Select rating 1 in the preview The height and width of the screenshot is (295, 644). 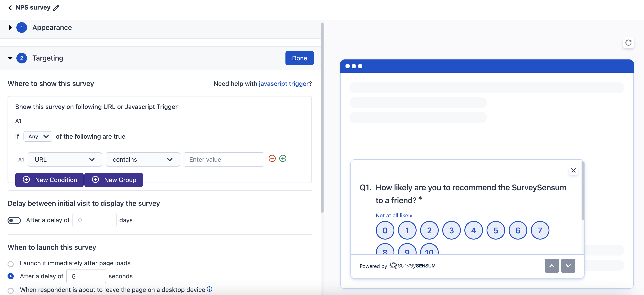(x=407, y=230)
